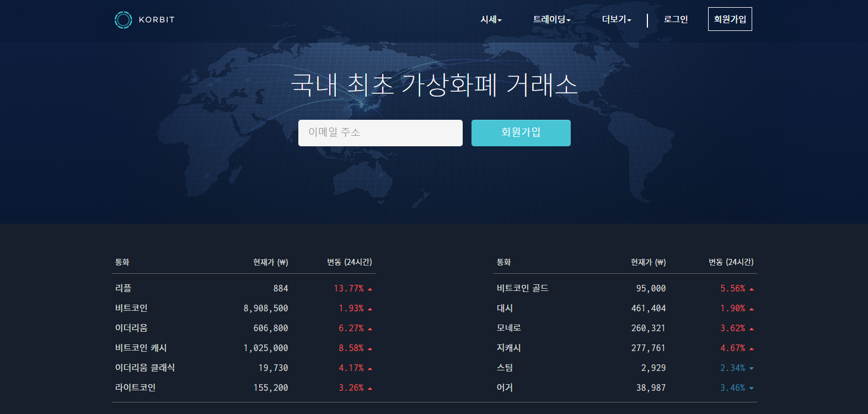Click the 8,908,500 bitcoin price
Screen dimensions: 868x414
pos(266,309)
